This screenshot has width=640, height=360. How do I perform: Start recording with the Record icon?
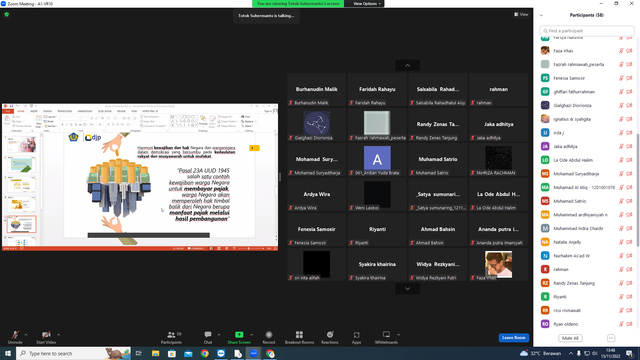tap(269, 335)
